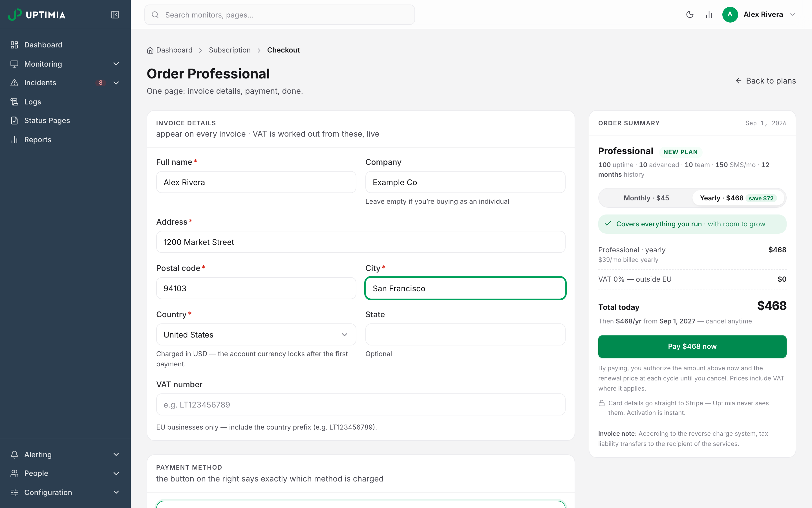Click the Alerting bell icon

(14, 454)
